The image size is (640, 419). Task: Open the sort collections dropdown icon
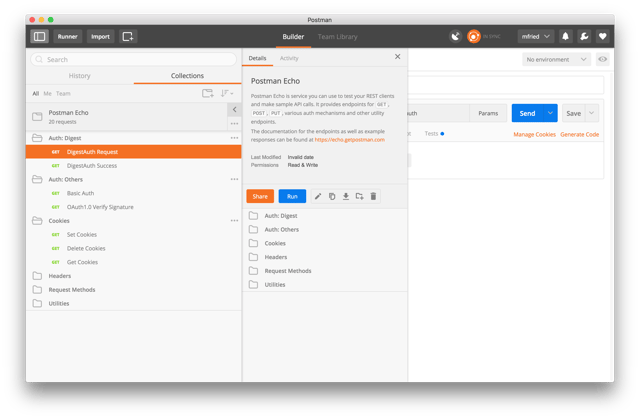click(x=227, y=93)
